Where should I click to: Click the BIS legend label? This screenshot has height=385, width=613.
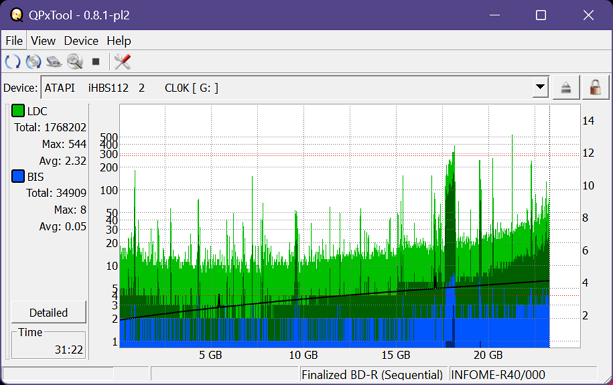[36, 177]
